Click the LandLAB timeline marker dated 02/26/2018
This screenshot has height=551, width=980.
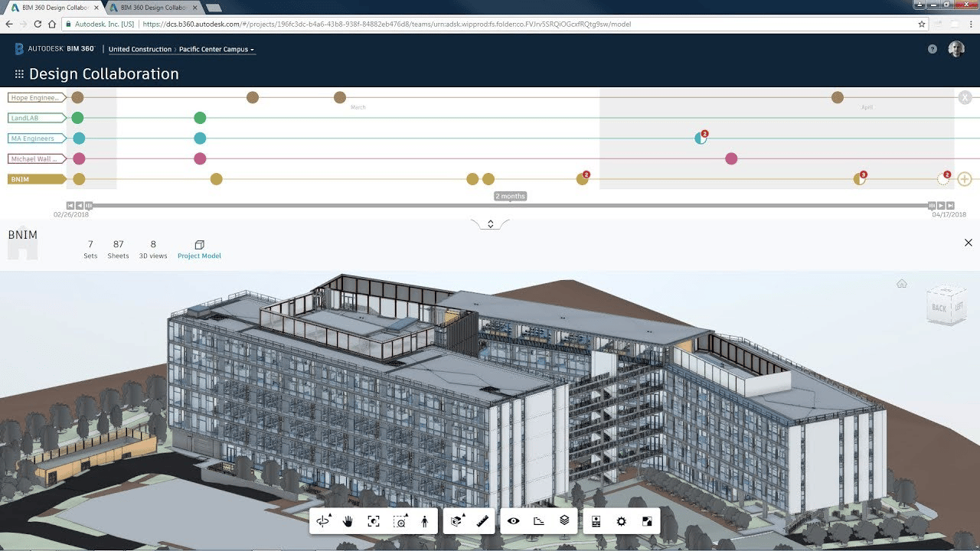tap(77, 118)
